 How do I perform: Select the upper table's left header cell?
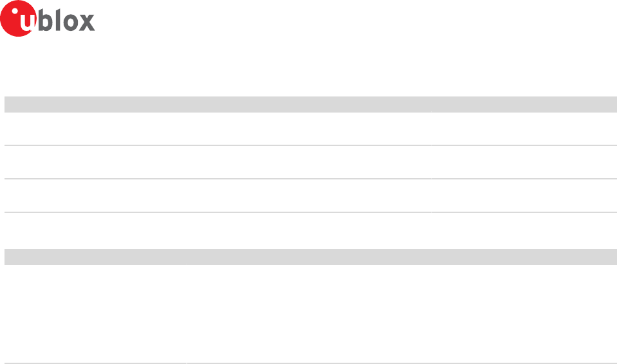217,104
